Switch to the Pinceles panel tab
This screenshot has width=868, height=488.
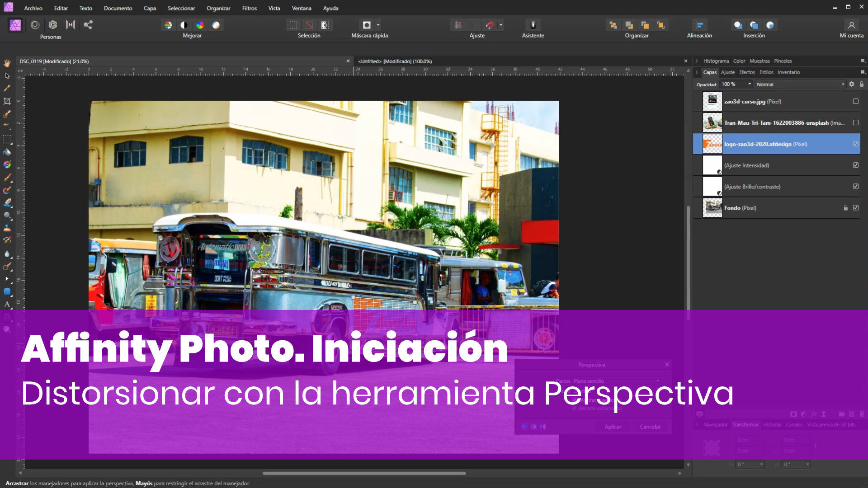pos(783,61)
